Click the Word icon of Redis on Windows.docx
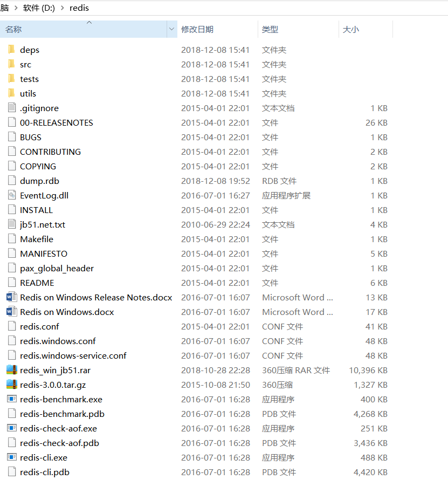Image resolution: width=448 pixels, height=480 pixels. (x=12, y=312)
